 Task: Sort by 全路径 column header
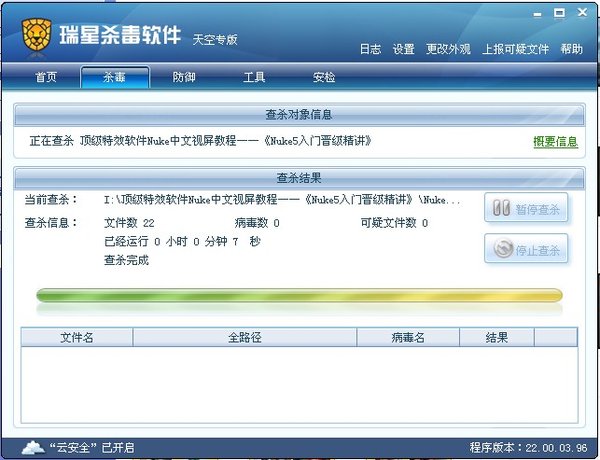pos(245,337)
